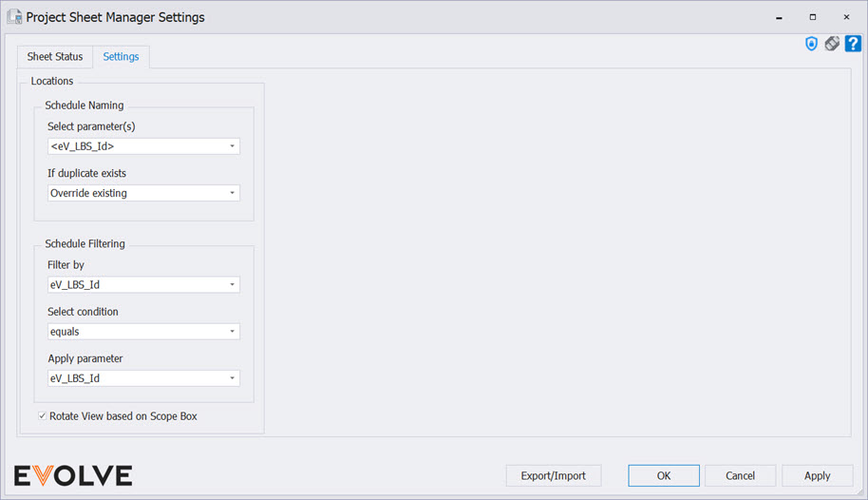
Task: Open the Select parameter(s) dropdown
Action: [x=143, y=146]
